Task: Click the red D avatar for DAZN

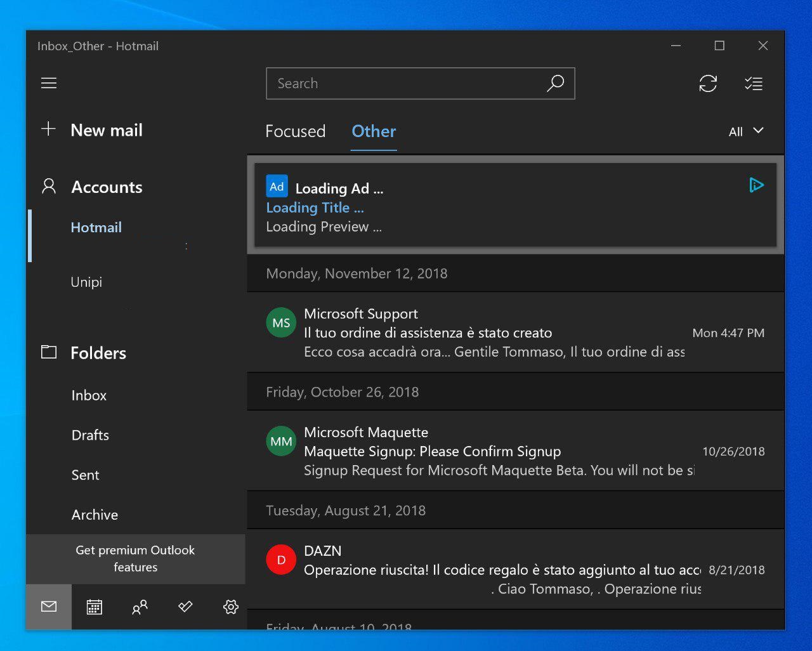Action: tap(281, 560)
